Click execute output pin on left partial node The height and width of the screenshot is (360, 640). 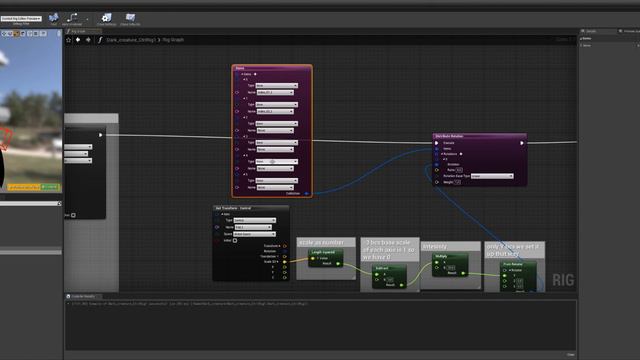pos(100,135)
